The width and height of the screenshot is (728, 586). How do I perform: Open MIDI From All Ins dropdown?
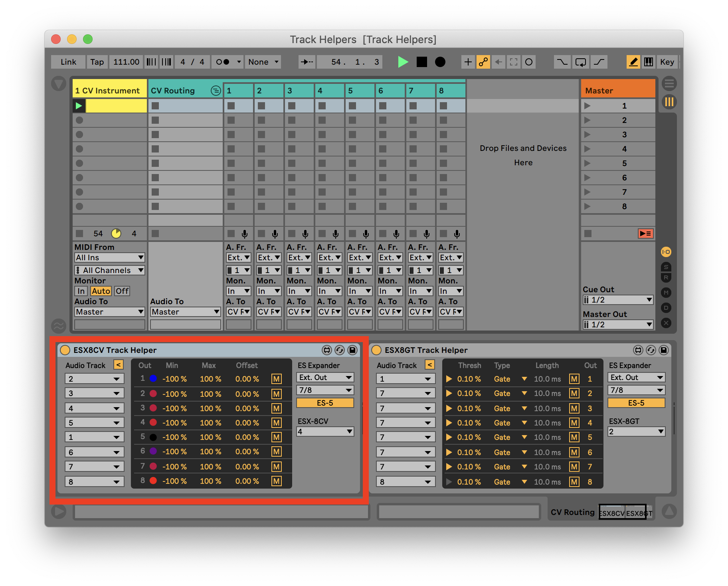pos(109,257)
